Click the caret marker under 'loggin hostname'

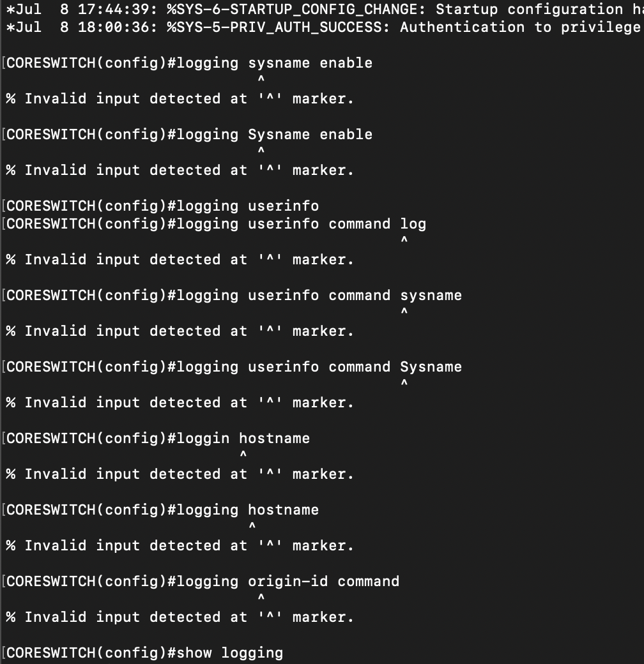243,455
